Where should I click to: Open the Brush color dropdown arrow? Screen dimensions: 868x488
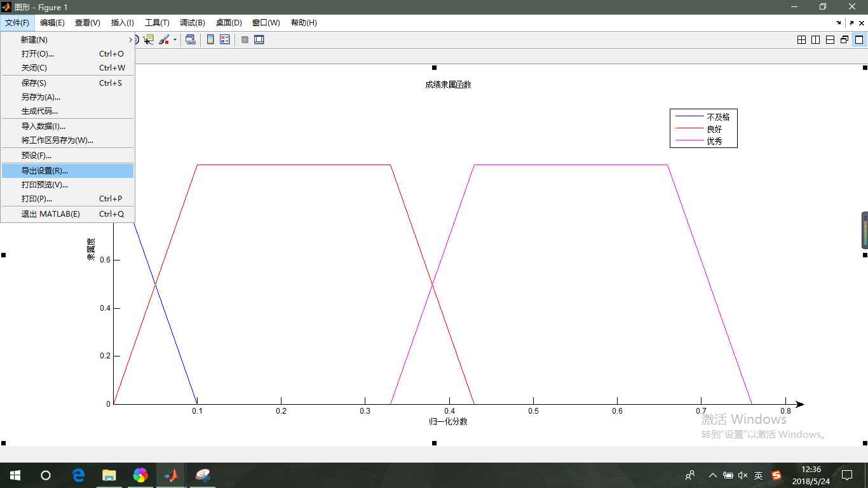coord(175,39)
